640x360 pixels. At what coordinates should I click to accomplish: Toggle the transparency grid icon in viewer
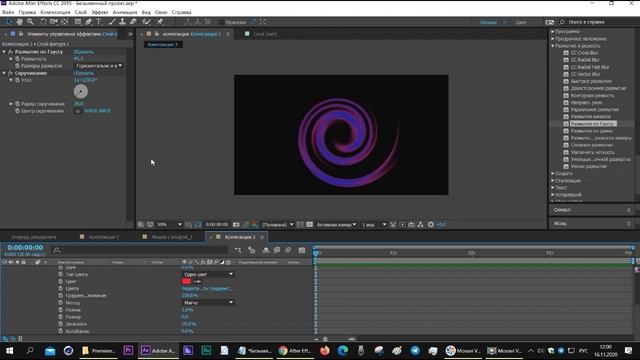click(310, 224)
